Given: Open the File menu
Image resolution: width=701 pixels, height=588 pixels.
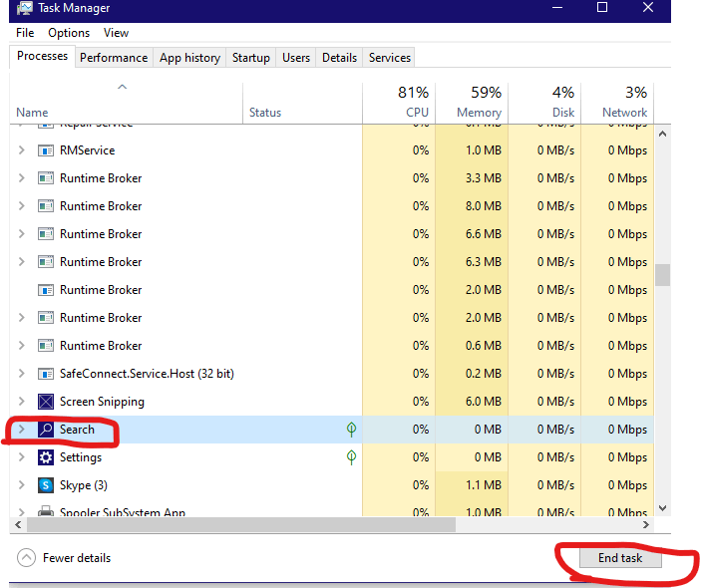Looking at the screenshot, I should (x=25, y=33).
